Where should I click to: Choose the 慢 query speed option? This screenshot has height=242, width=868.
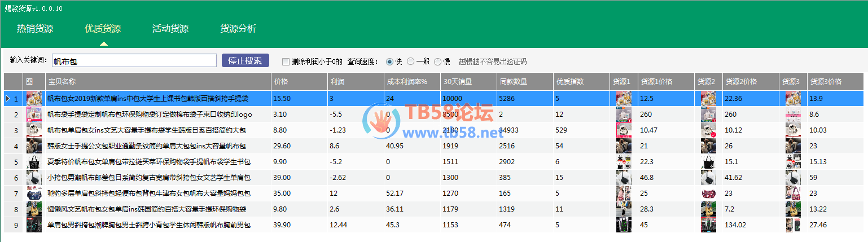(438, 61)
